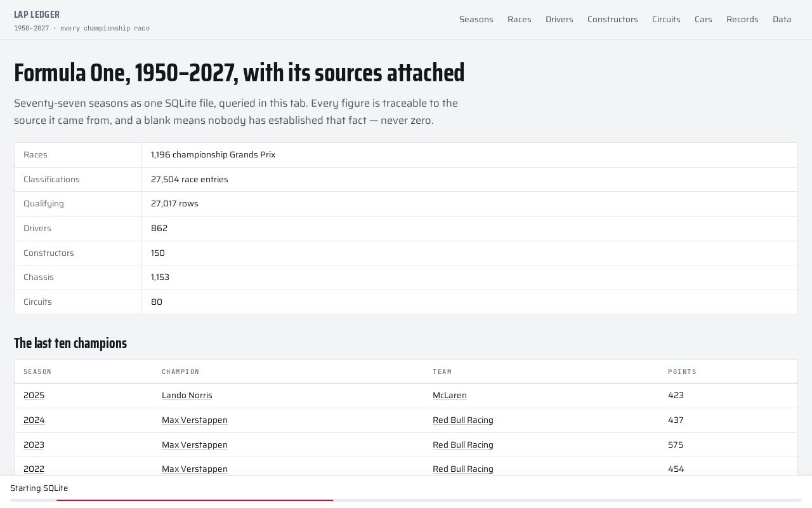Open the Cars nav link
Image resolution: width=812 pixels, height=508 pixels.
(703, 19)
